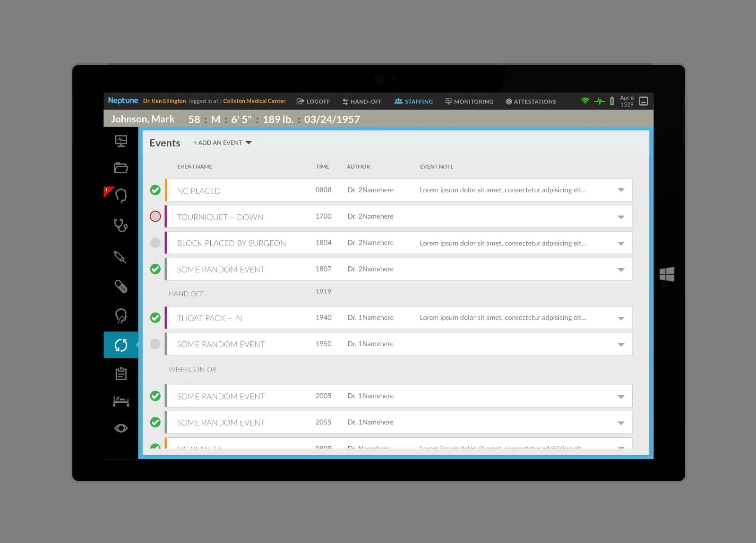Screen dimensions: 756x543
Task: Open HAND-OFF in the top bar
Action: click(362, 102)
